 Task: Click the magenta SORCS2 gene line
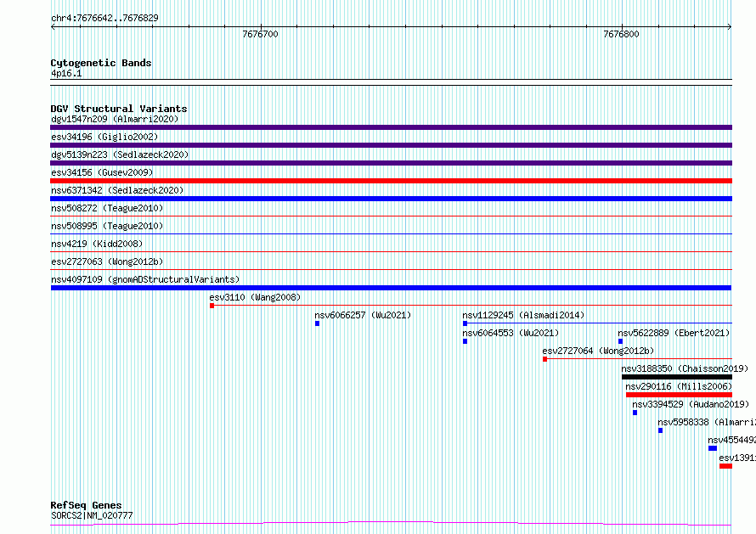coord(391,524)
